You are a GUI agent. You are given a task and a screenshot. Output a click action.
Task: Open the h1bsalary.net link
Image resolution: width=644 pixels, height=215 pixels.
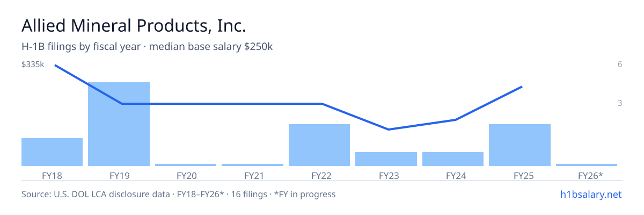point(590,194)
